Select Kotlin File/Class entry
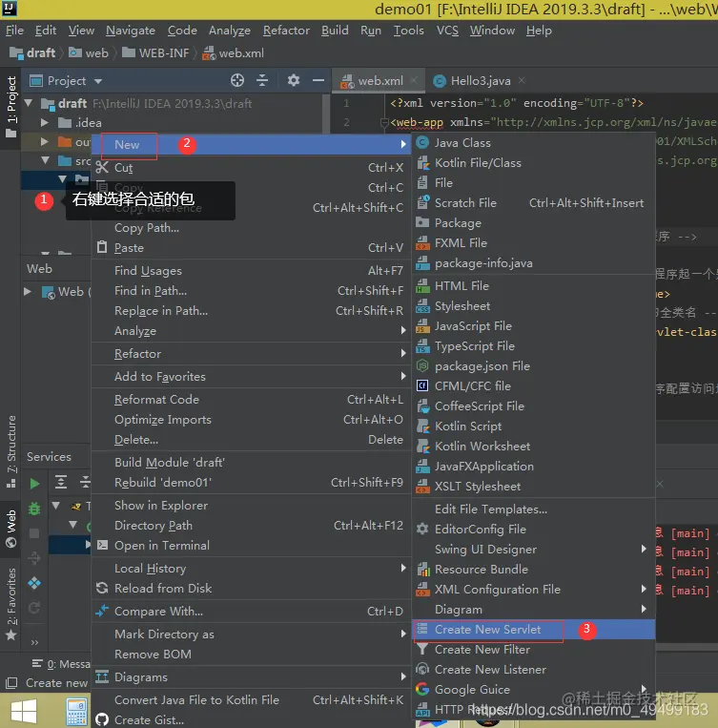Screen dimensions: 718x728 point(533,163)
